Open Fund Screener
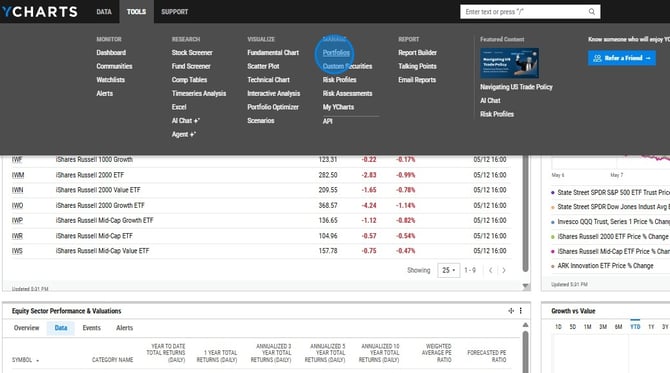The height and width of the screenshot is (373, 670). pos(191,66)
